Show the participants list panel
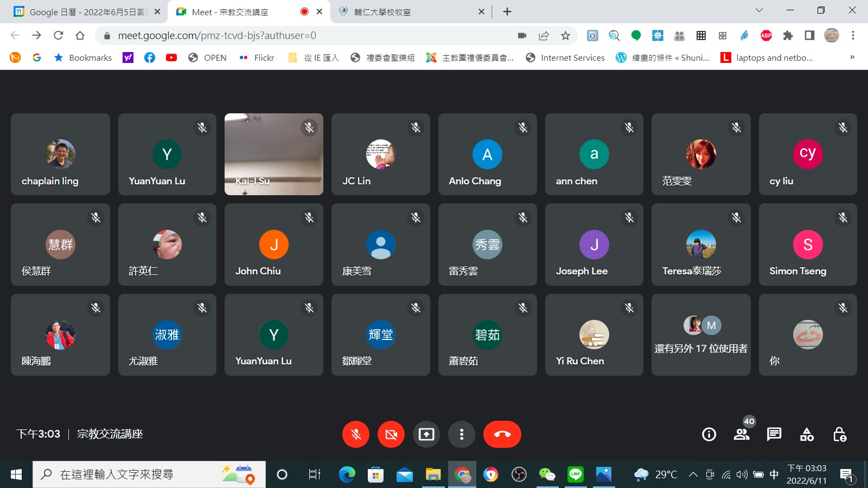The width and height of the screenshot is (868, 488). pos(741,434)
